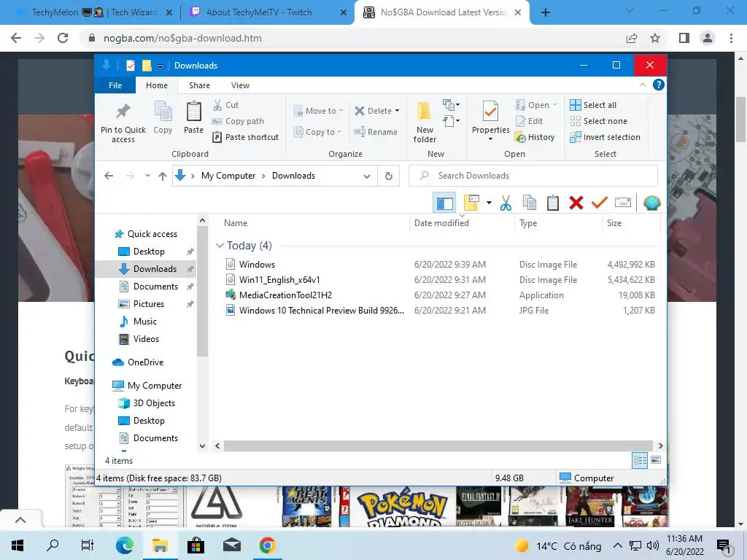Viewport: 747px width, 560px height.
Task: Expand the Delete dropdown arrow
Action: click(x=398, y=111)
